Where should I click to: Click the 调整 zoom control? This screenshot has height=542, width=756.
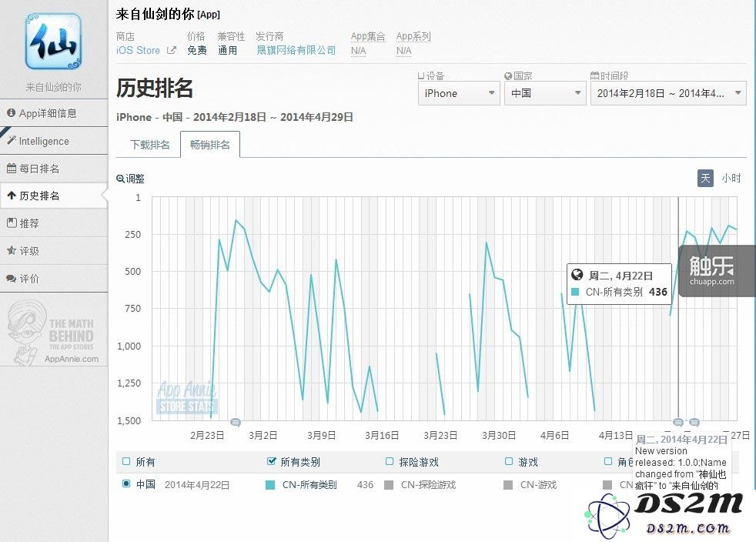(130, 179)
